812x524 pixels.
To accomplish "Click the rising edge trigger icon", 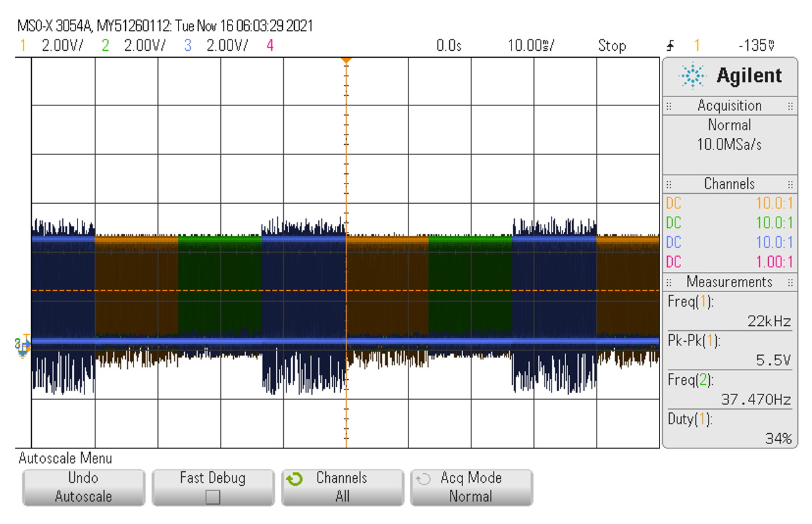I will pyautogui.click(x=670, y=46).
